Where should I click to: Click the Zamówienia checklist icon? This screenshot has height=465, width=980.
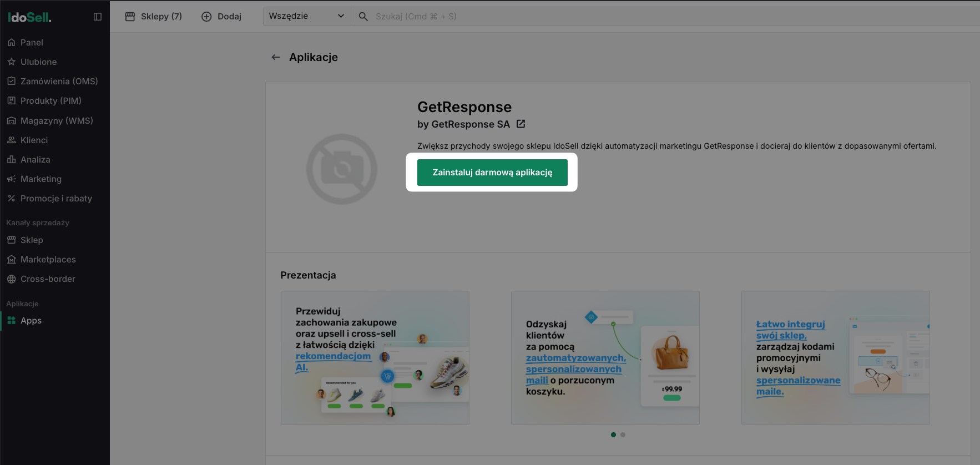pos(11,81)
